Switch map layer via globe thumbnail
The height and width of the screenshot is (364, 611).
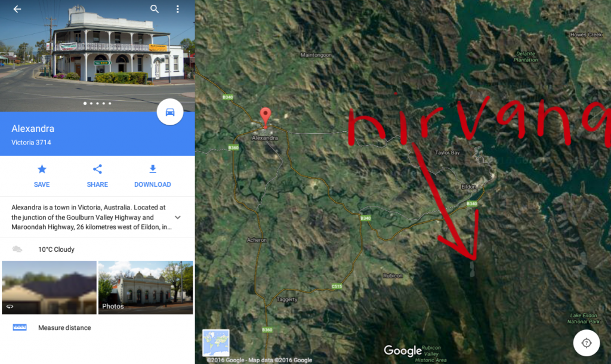click(216, 343)
